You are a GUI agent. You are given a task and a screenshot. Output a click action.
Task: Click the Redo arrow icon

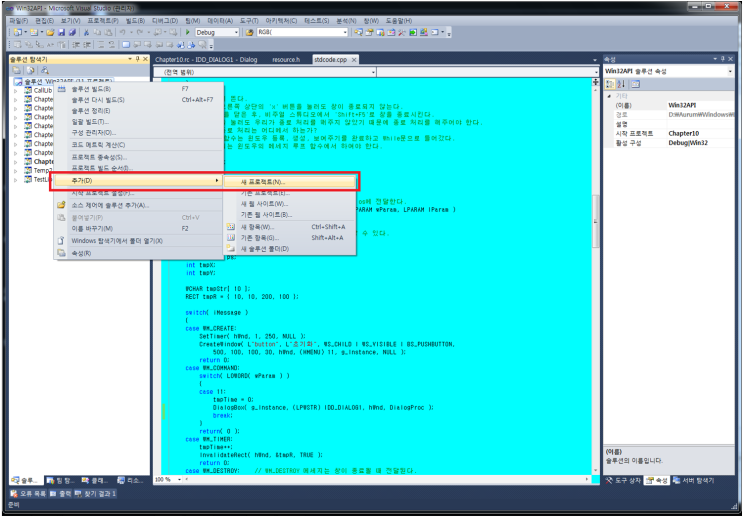140,32
